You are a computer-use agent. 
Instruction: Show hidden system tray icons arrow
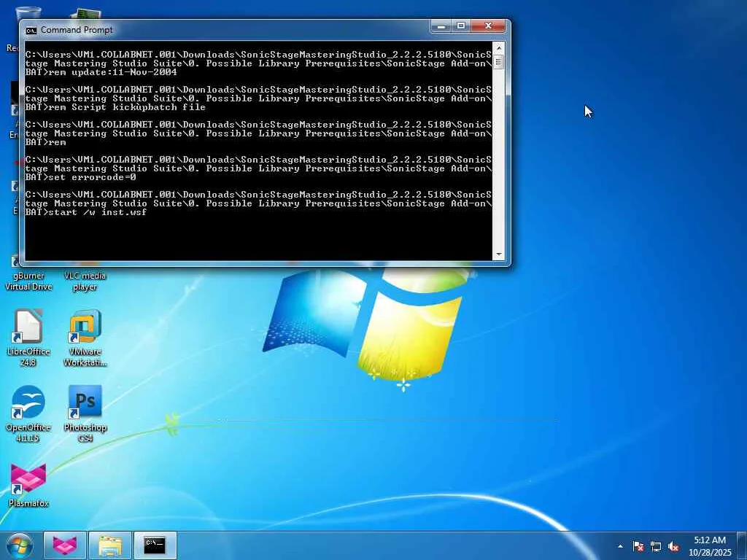[620, 546]
